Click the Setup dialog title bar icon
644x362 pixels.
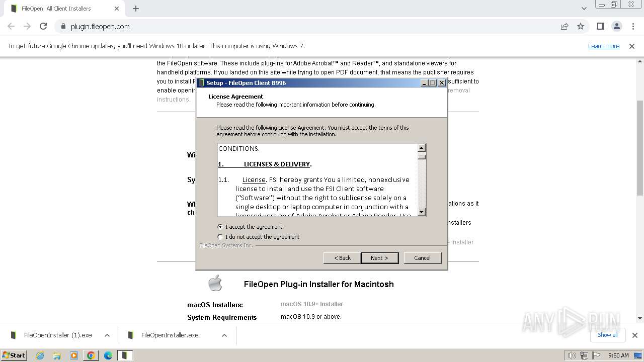201,83
